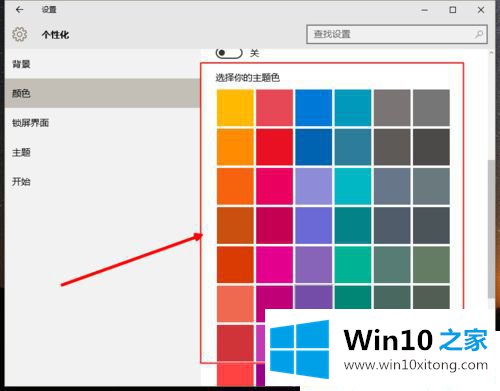The width and height of the screenshot is (500, 391).
Task: Pick the emerald green swatch in fifth row
Action: tap(353, 264)
